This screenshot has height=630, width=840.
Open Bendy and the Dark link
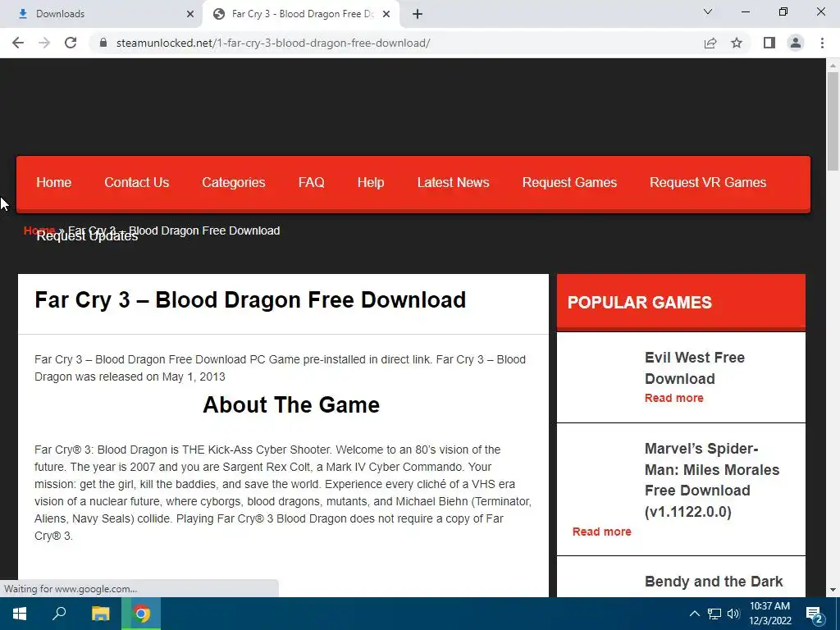tap(714, 582)
